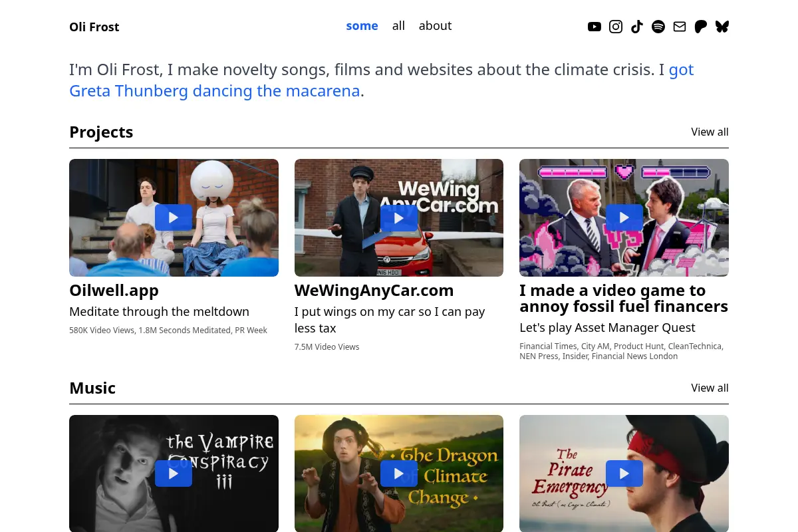Visit the TikTok icon link

(637, 27)
